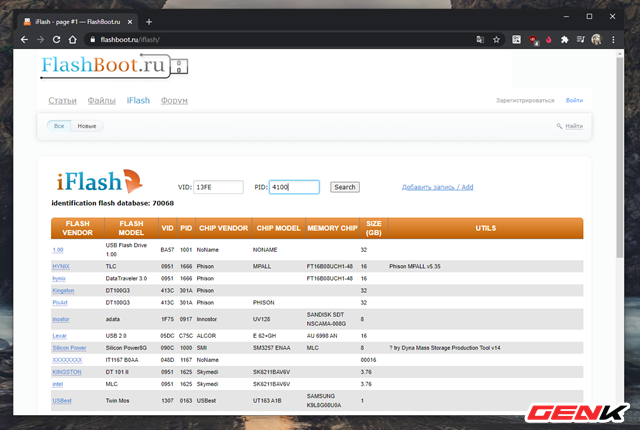640x430 pixels.
Task: Open the Статьи menu item
Action: click(62, 100)
